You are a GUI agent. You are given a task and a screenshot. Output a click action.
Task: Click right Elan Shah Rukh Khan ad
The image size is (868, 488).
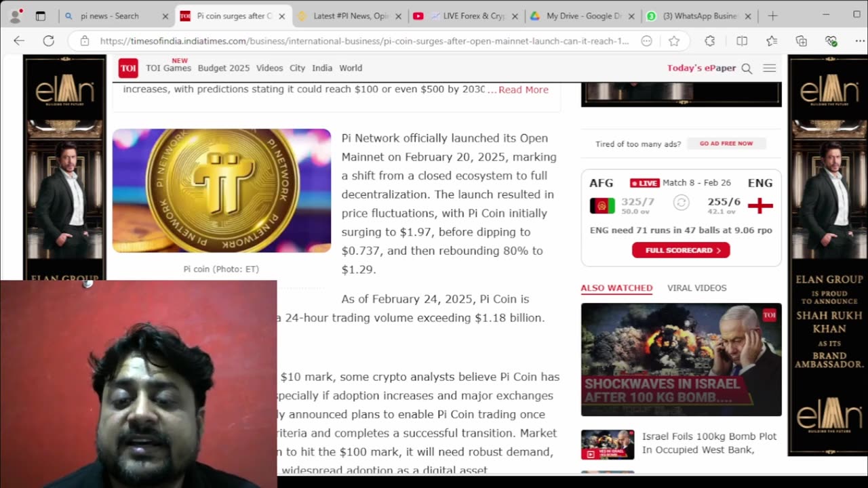point(829,256)
